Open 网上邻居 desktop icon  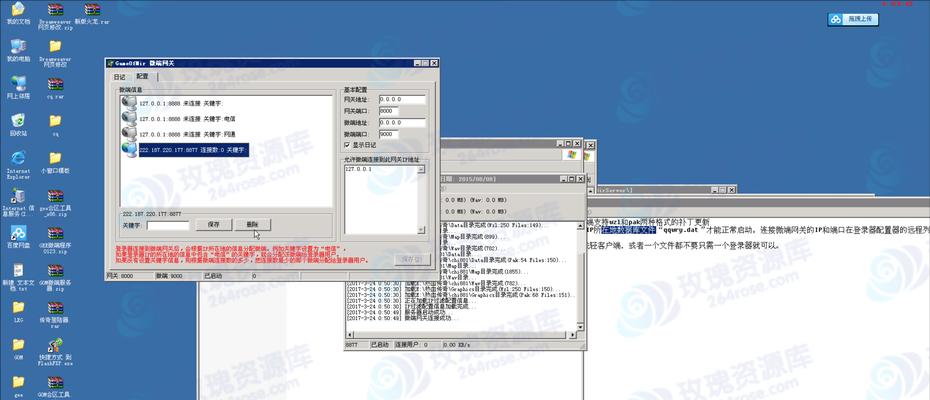click(x=18, y=85)
